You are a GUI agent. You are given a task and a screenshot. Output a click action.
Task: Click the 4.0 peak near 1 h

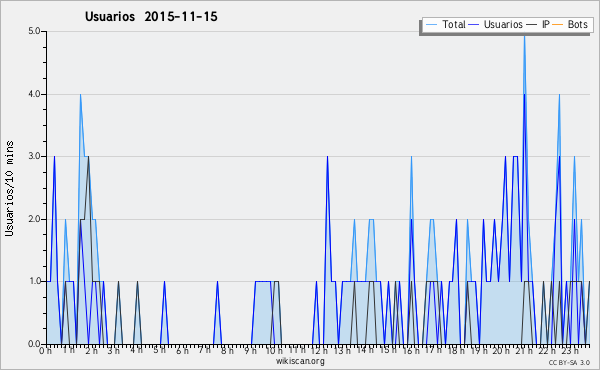pyautogui.click(x=80, y=95)
